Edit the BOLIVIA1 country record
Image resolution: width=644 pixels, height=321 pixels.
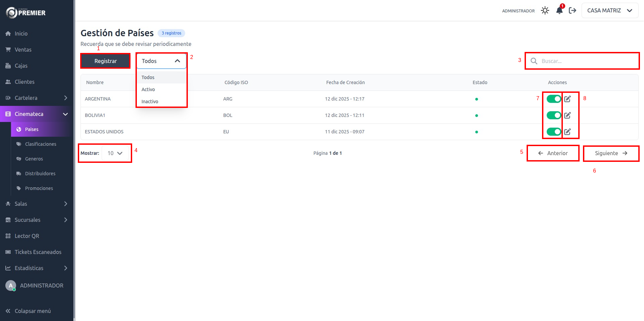(568, 115)
